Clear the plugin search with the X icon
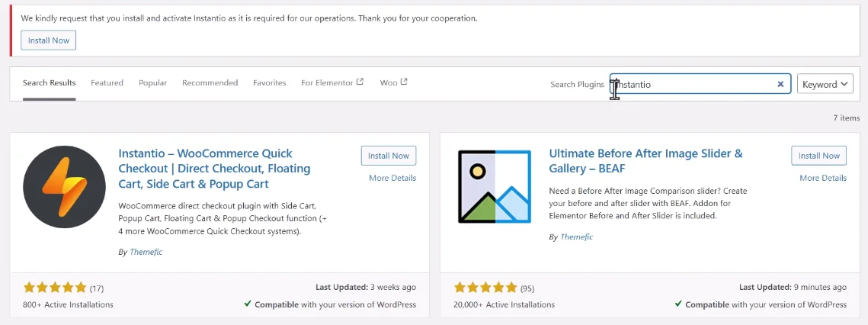The height and width of the screenshot is (325, 868). tap(780, 84)
